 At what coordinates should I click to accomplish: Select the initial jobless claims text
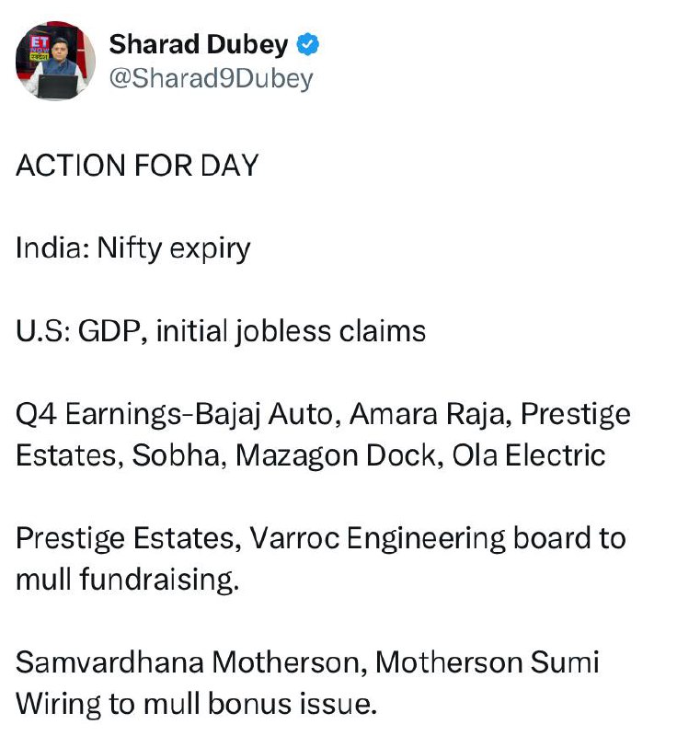291,331
